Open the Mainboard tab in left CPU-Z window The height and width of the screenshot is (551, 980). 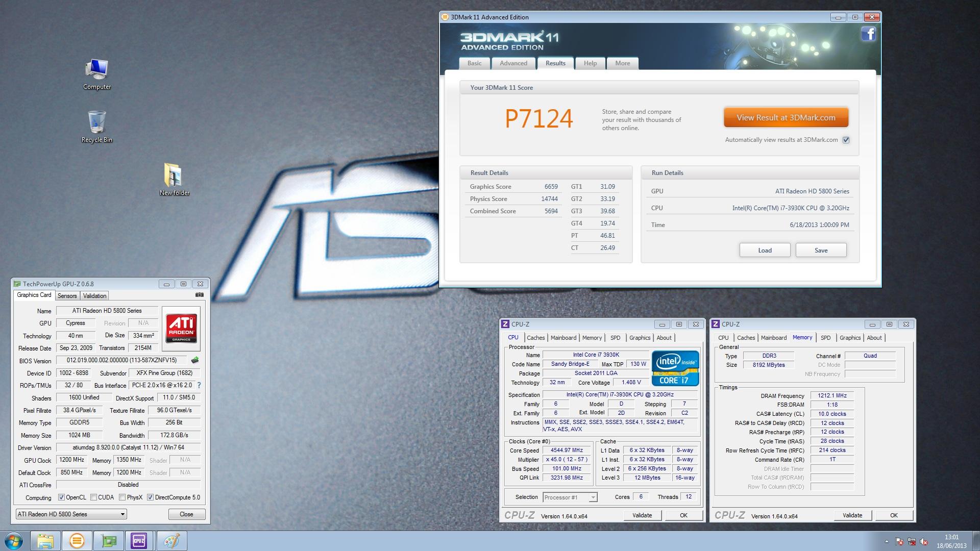coord(563,338)
